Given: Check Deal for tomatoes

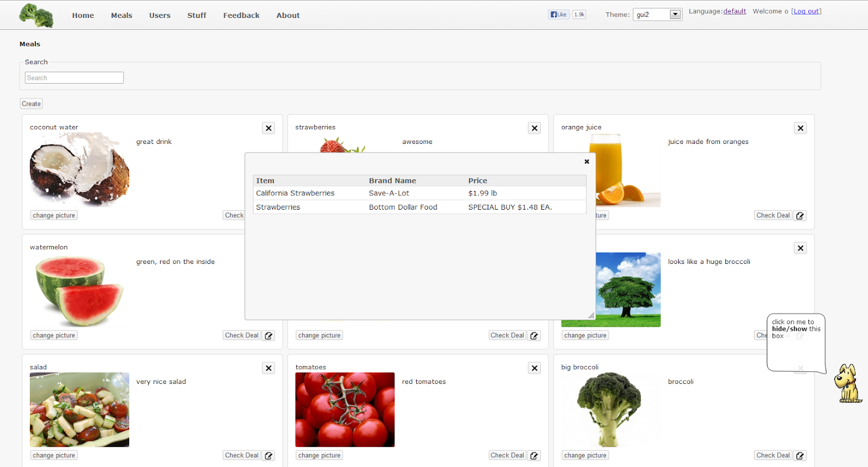Looking at the screenshot, I should tap(507, 456).
